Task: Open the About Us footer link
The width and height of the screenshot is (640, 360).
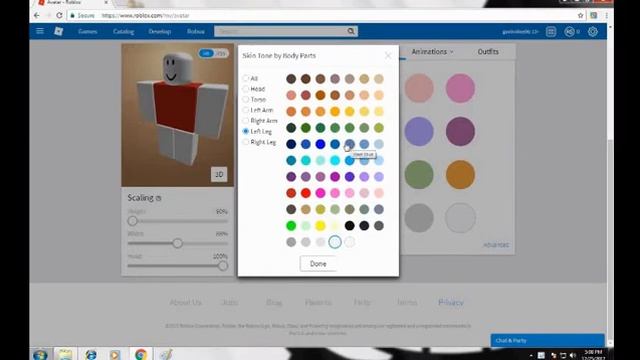Action: tap(185, 302)
